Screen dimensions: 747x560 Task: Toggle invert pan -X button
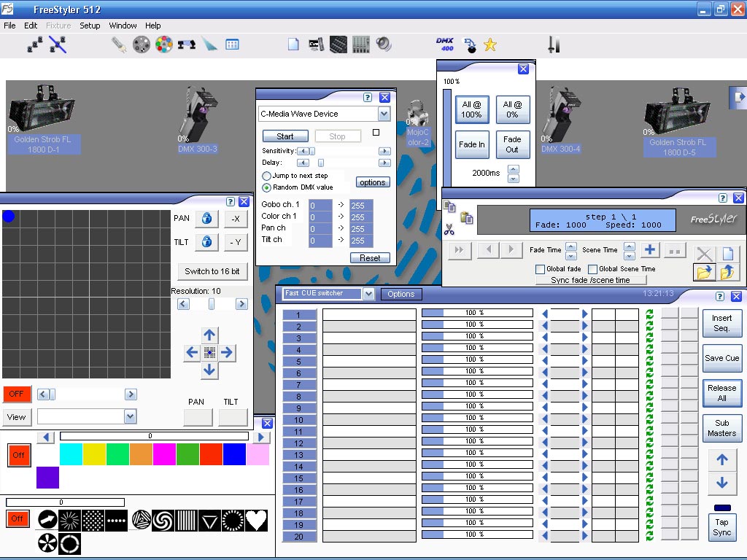pyautogui.click(x=236, y=219)
